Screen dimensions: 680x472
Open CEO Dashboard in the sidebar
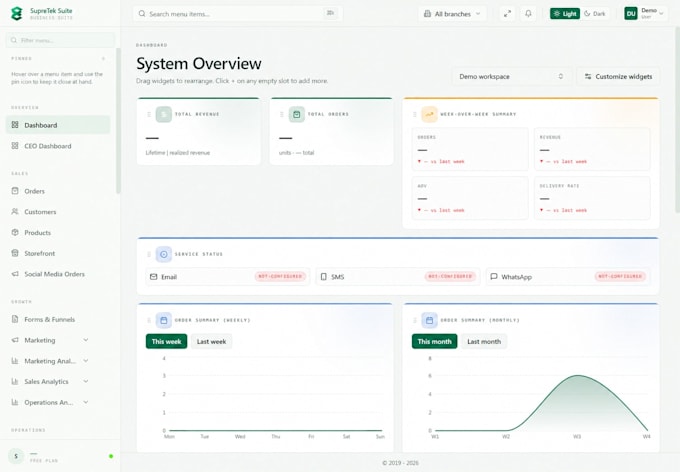coord(58,146)
